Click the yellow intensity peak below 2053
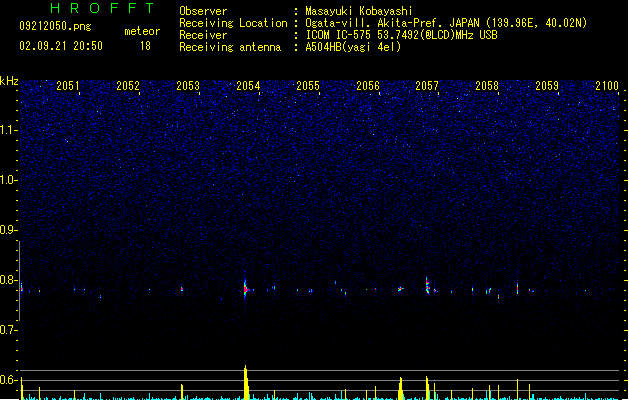Image resolution: width=629 pixels, height=400 pixels. coord(182,392)
